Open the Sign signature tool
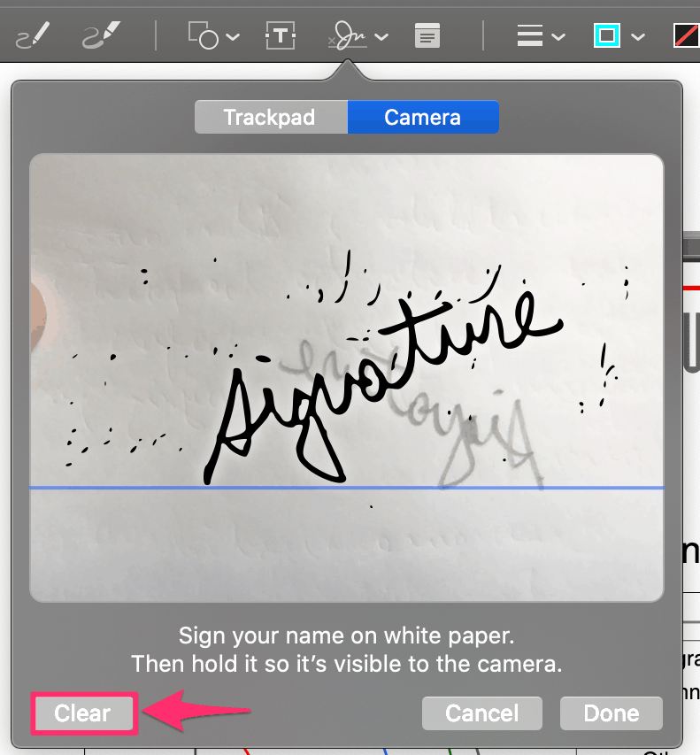Image resolution: width=700 pixels, height=755 pixels. point(348,35)
